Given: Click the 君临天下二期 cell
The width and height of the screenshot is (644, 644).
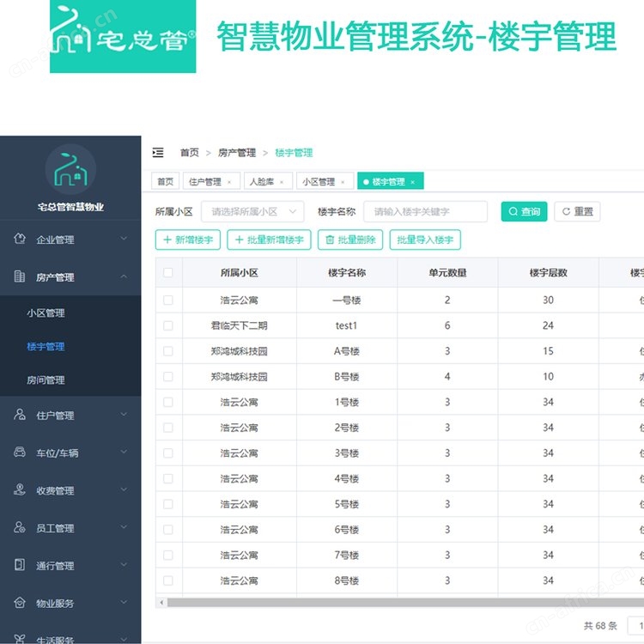Looking at the screenshot, I should [239, 325].
